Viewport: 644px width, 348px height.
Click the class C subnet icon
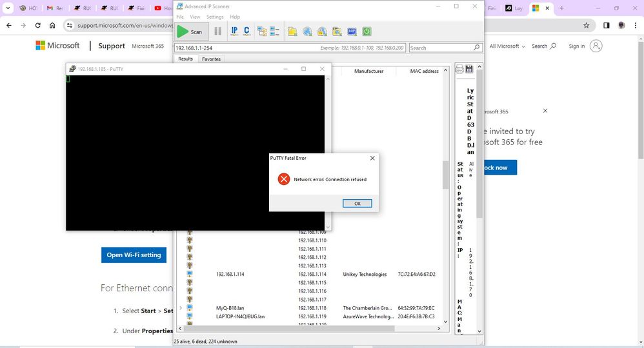(x=247, y=31)
